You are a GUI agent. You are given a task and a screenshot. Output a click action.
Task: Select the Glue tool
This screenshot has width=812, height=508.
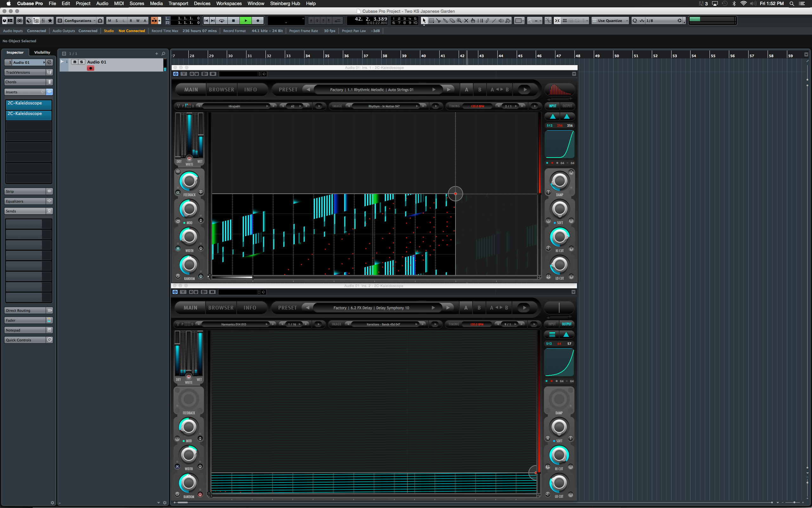point(445,21)
